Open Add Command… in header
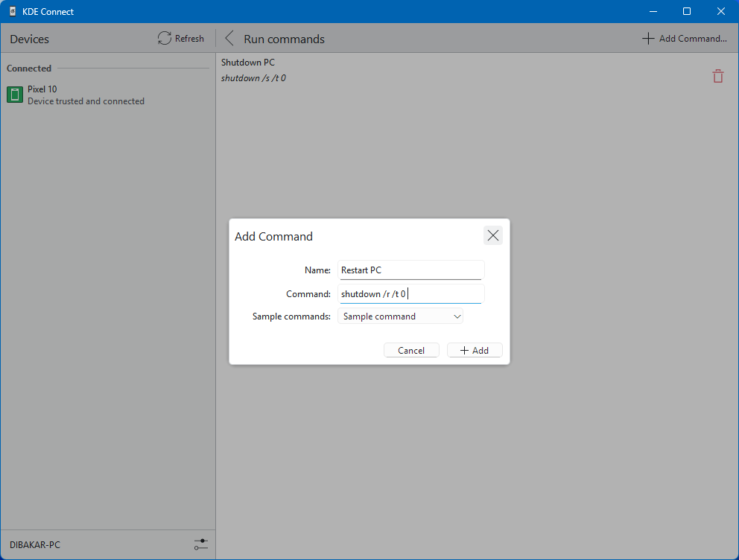This screenshot has width=739, height=560. pos(685,39)
